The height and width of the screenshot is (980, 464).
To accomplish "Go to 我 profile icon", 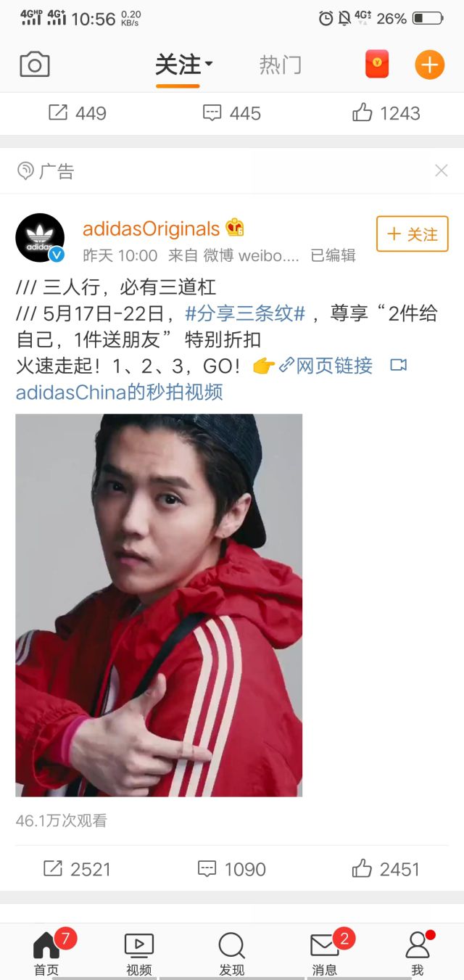I will 418,945.
